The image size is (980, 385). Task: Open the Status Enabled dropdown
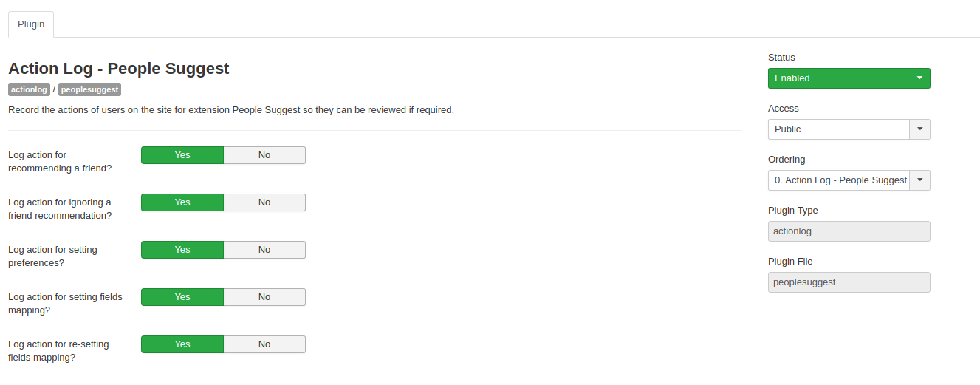tap(849, 78)
